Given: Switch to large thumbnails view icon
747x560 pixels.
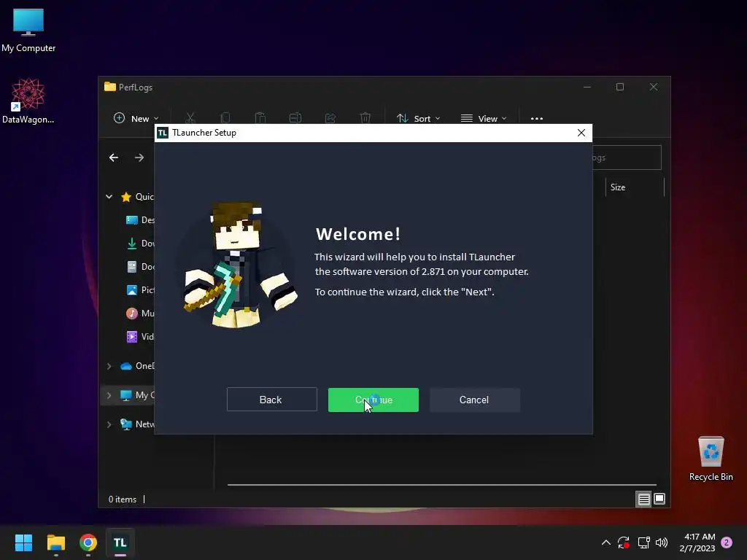Looking at the screenshot, I should (x=659, y=499).
